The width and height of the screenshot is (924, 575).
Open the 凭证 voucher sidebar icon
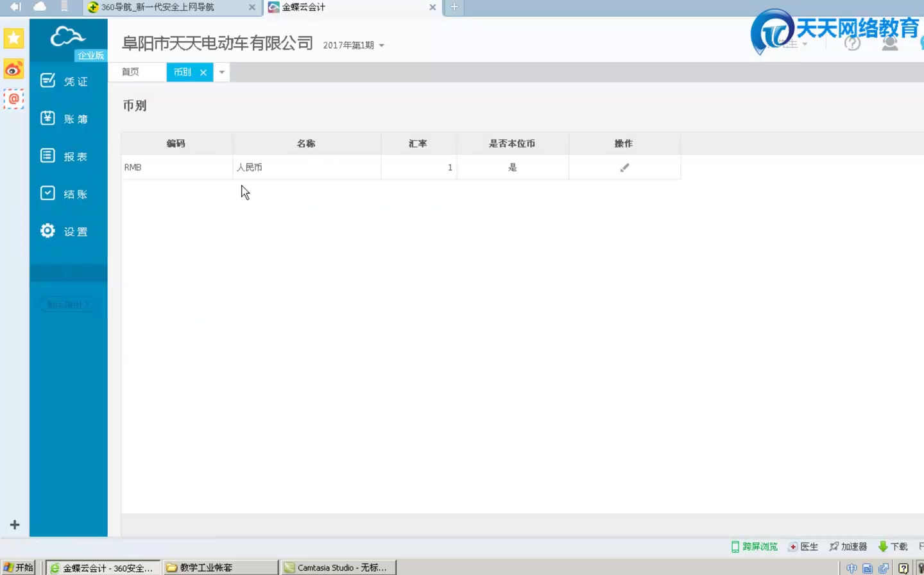[x=47, y=80]
